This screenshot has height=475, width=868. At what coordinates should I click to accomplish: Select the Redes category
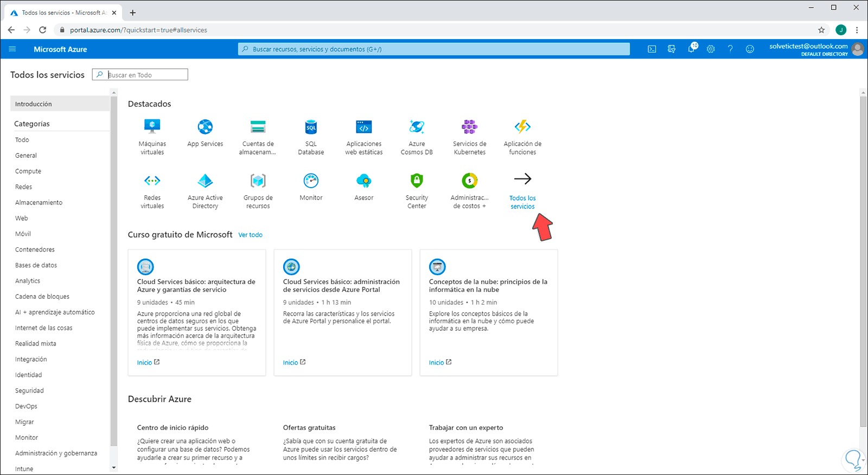24,187
